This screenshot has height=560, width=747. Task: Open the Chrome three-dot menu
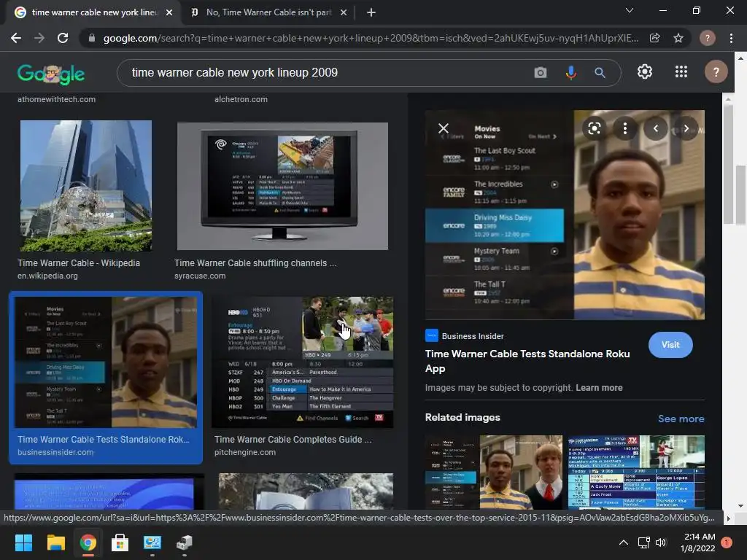pyautogui.click(x=731, y=38)
